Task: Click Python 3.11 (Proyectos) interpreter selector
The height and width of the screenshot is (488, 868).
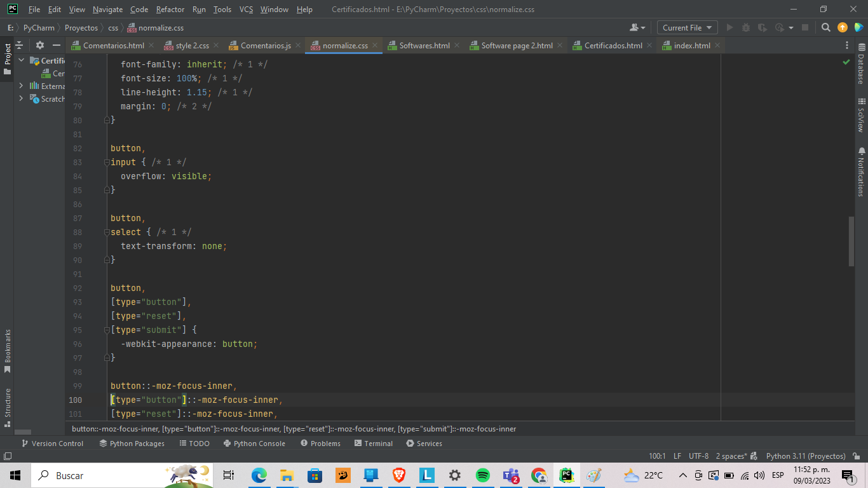Action: 805,456
